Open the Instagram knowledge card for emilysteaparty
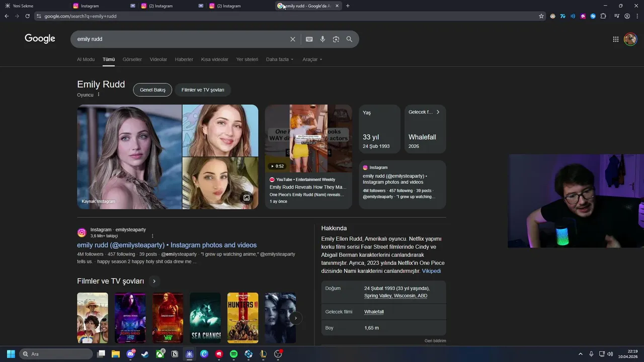The width and height of the screenshot is (644, 362). click(x=403, y=185)
